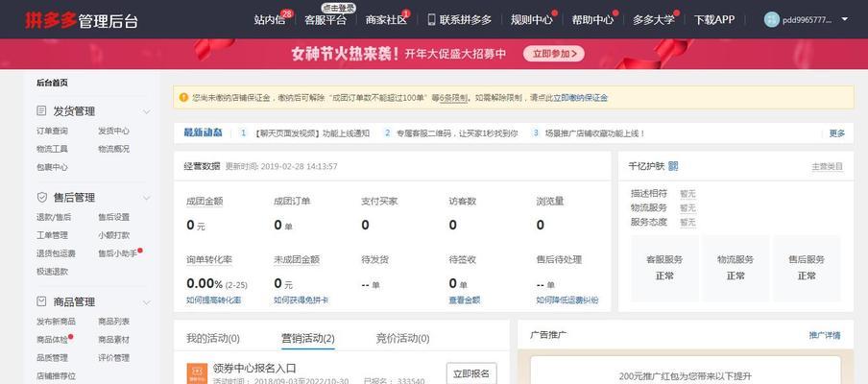Viewport: 868px width, 384px height.
Task: Open 规则中心 in top navigation
Action: tap(531, 19)
